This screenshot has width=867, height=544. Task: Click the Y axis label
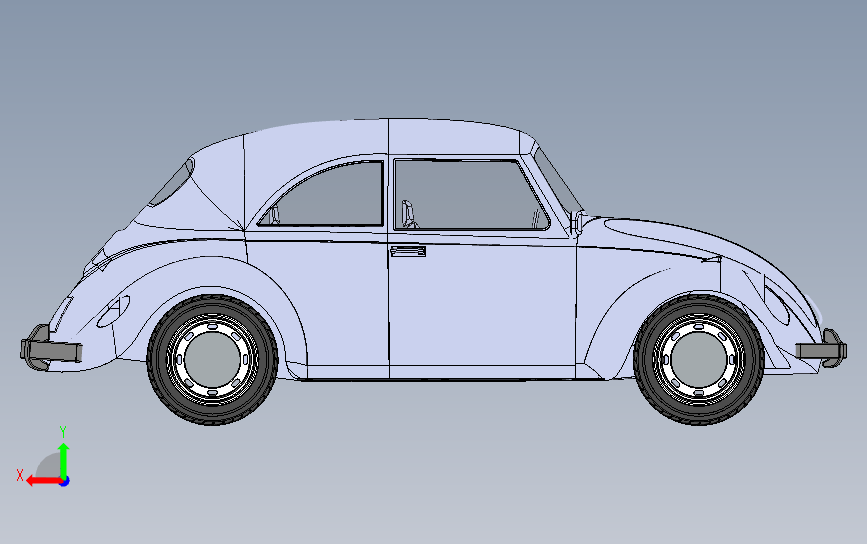click(63, 432)
